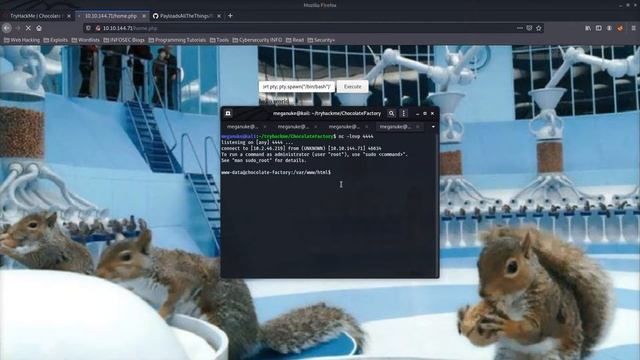Image resolution: width=640 pixels, height=360 pixels.
Task: Go to the Firefox home page icon
Action: click(39, 28)
